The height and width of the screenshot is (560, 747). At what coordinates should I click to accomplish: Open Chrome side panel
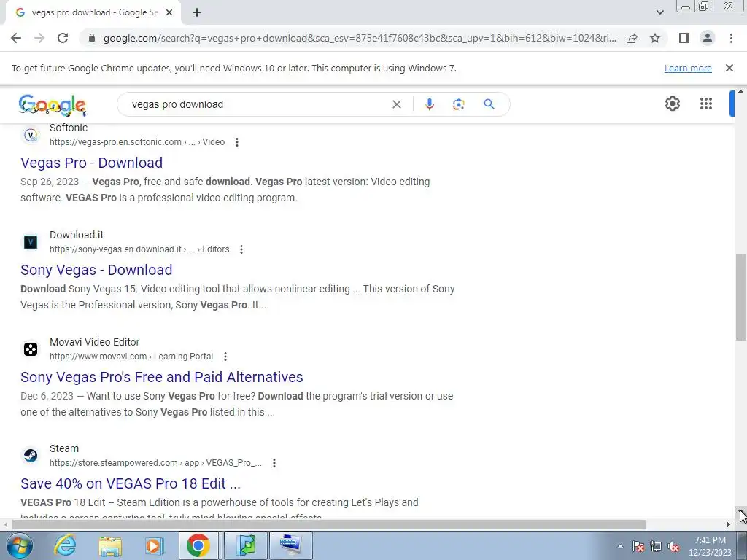point(684,38)
